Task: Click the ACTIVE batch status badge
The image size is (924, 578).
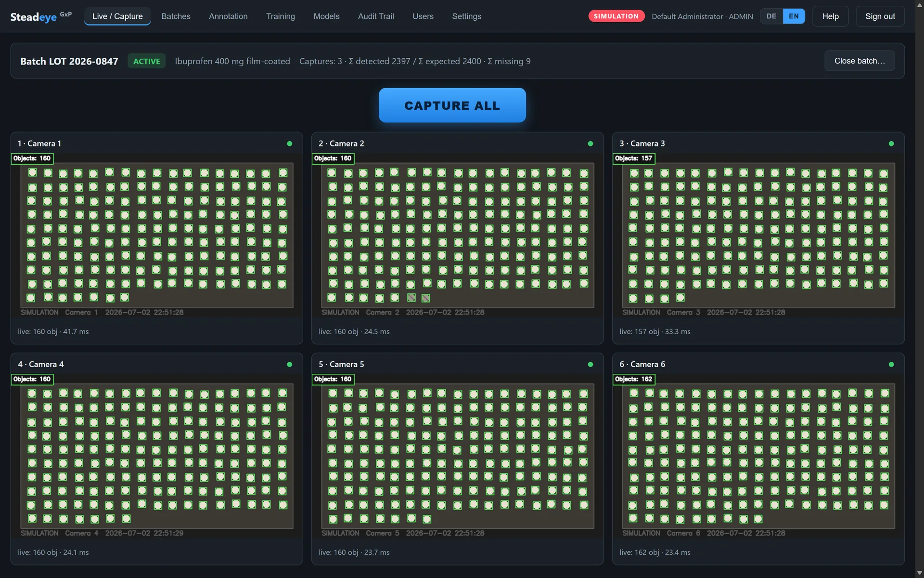Action: (x=146, y=61)
